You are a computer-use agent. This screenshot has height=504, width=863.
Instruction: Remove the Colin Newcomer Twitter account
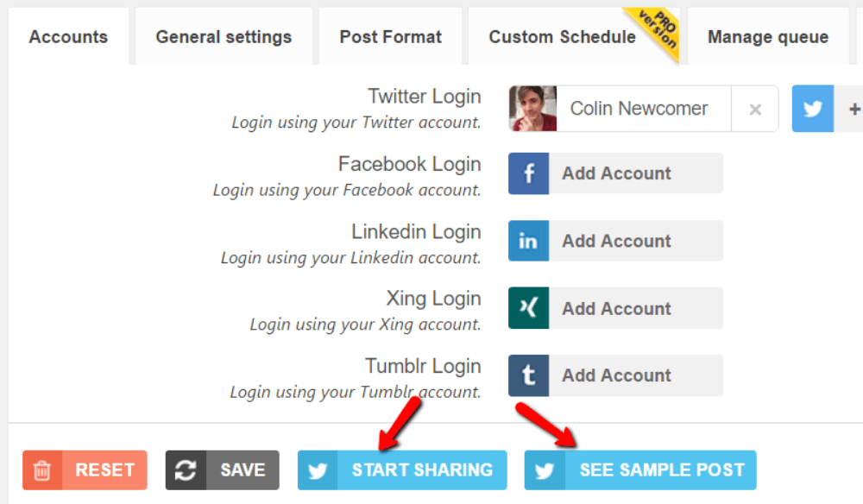point(755,108)
